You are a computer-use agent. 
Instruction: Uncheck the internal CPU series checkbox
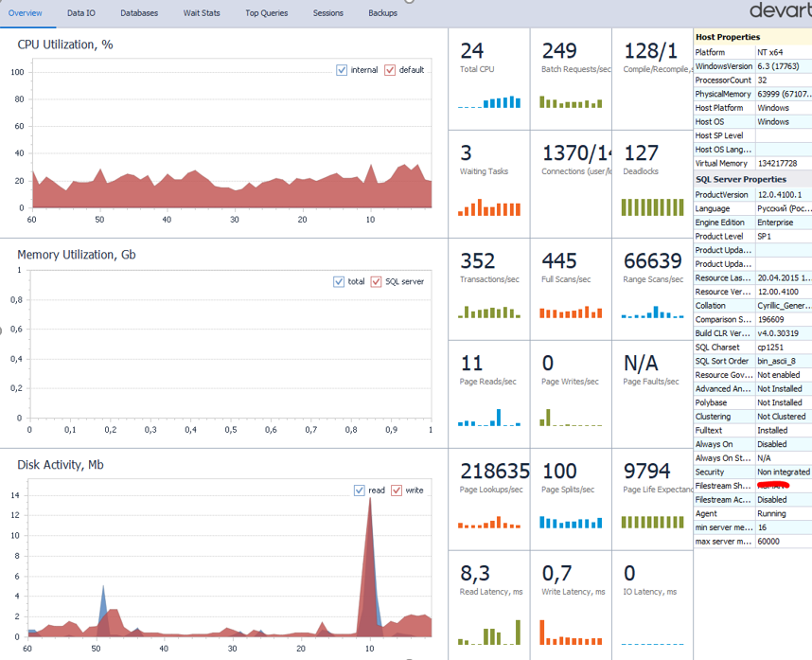pyautogui.click(x=342, y=70)
